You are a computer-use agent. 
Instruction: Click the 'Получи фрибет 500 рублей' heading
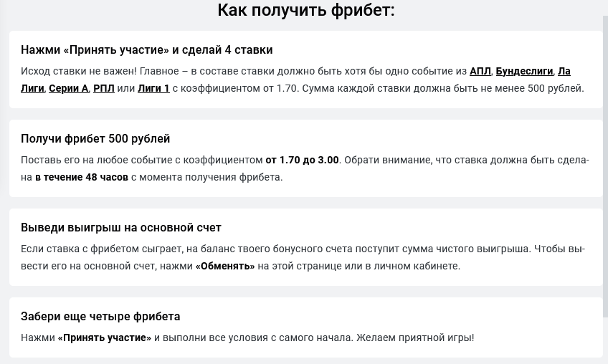pyautogui.click(x=95, y=138)
